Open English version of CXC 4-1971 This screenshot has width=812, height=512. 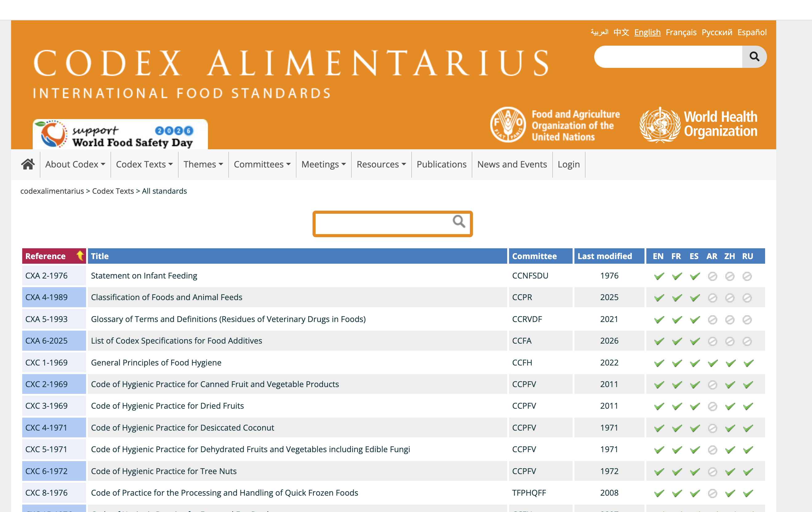pos(659,428)
